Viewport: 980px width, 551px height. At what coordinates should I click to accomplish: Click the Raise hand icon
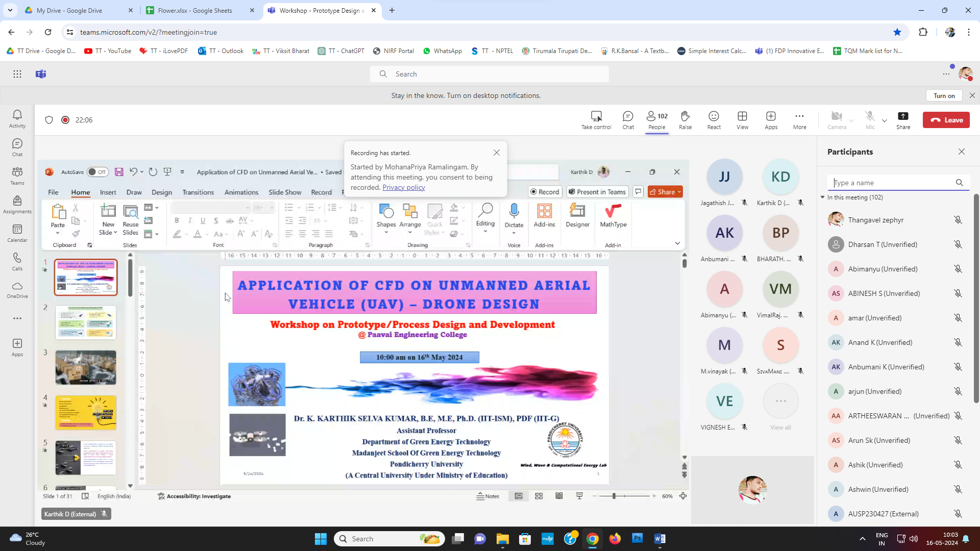[685, 120]
